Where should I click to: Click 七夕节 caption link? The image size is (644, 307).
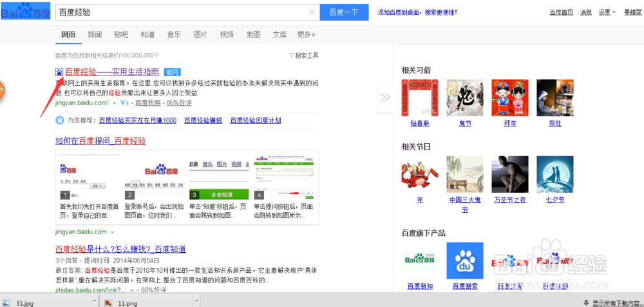click(555, 200)
